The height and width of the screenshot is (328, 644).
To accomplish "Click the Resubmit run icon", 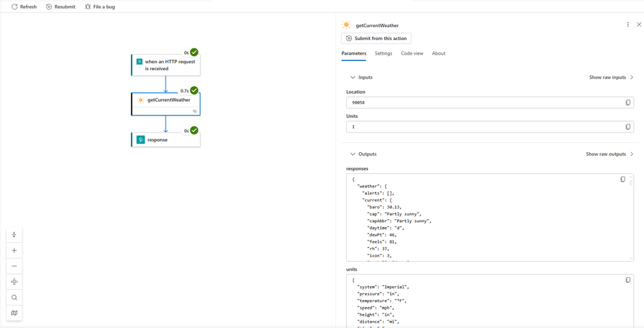I will point(49,6).
